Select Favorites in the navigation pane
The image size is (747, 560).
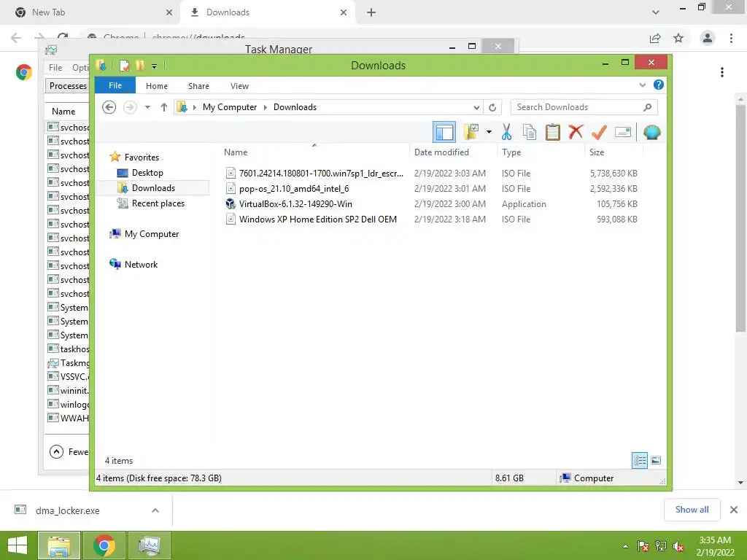[142, 157]
